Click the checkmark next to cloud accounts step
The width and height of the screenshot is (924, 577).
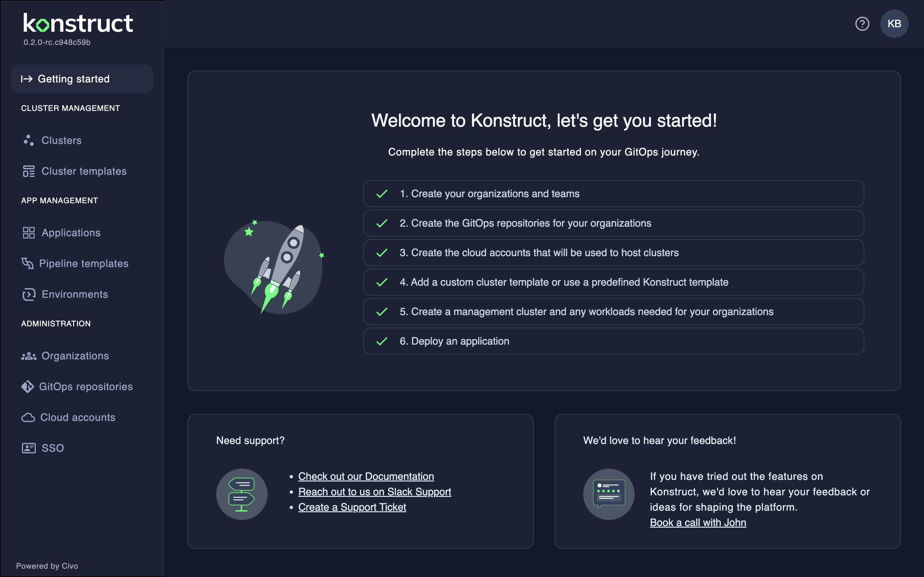[381, 253]
